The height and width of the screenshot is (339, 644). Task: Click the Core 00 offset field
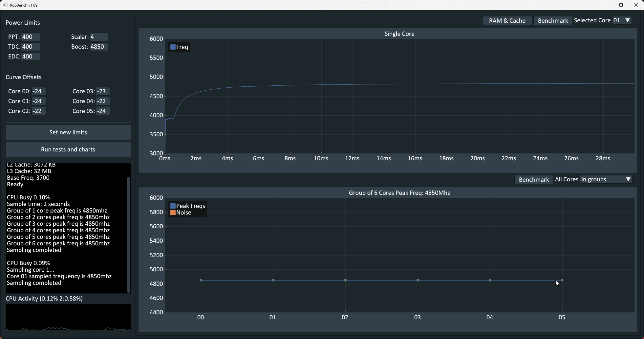(x=39, y=91)
